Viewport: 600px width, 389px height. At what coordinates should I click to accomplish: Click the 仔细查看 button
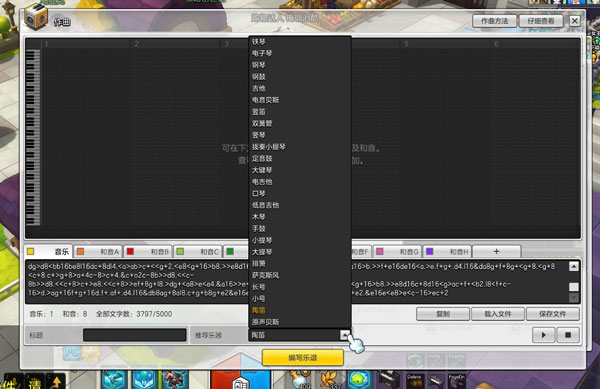pos(541,21)
